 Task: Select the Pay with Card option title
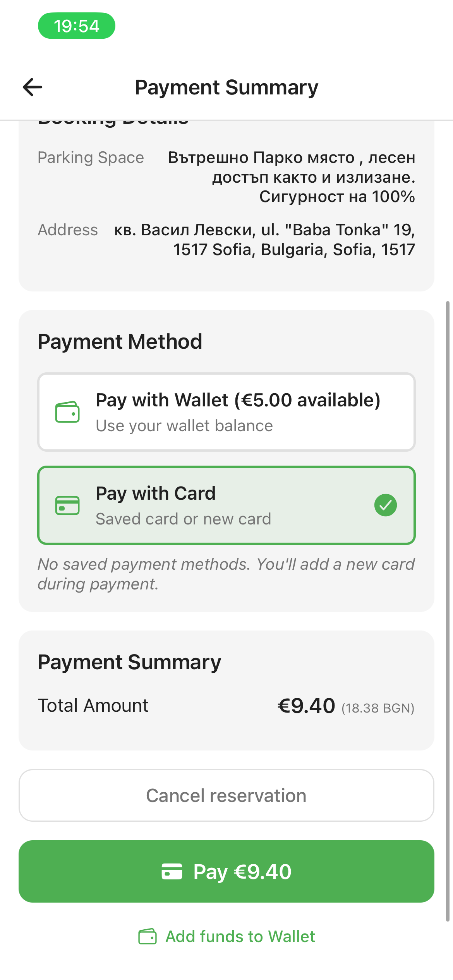coord(156,493)
